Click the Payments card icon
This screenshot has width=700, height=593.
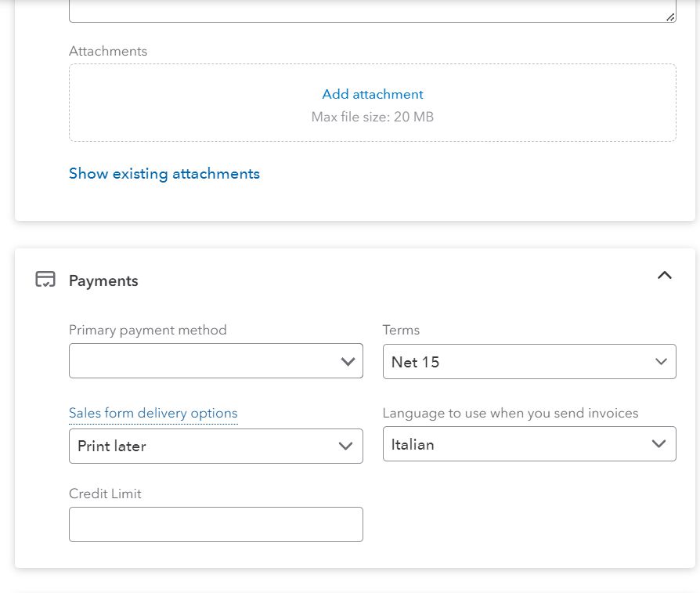45,280
